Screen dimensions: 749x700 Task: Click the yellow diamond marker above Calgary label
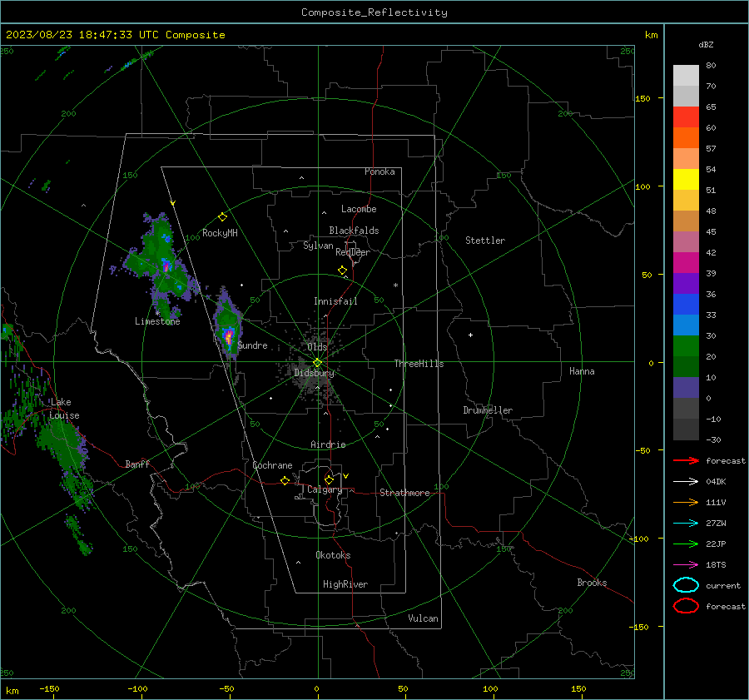pos(329,479)
